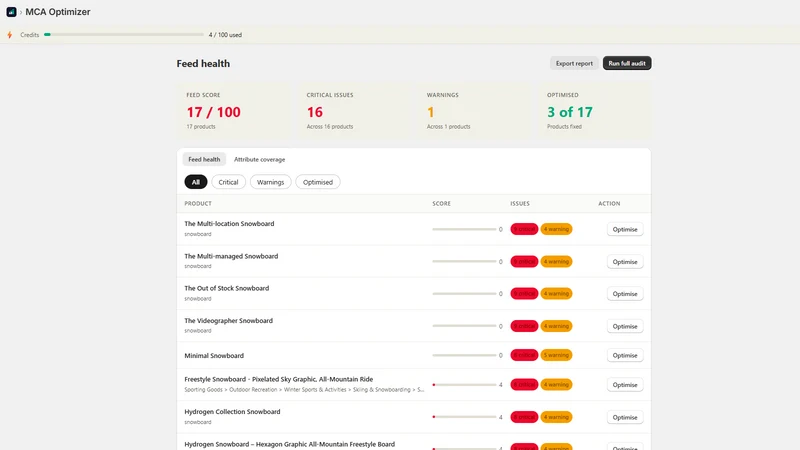Open The Multi-location Snowboard product

tap(229, 223)
